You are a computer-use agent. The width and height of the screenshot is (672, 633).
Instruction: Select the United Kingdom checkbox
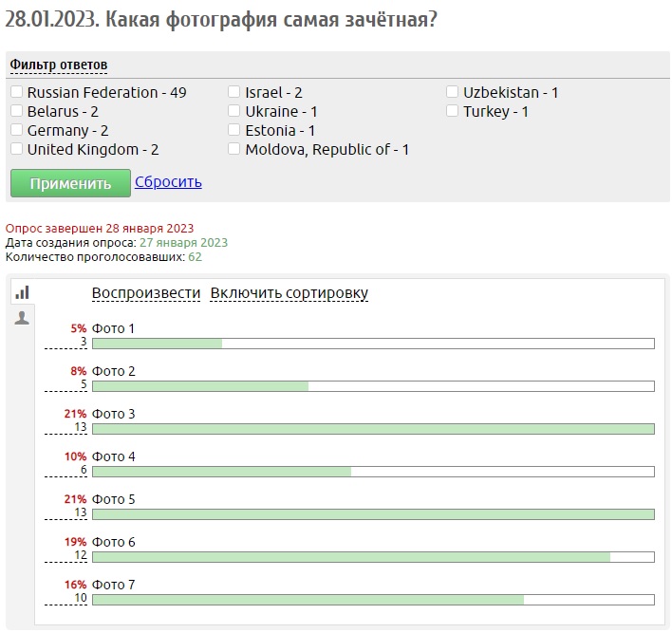click(x=17, y=150)
